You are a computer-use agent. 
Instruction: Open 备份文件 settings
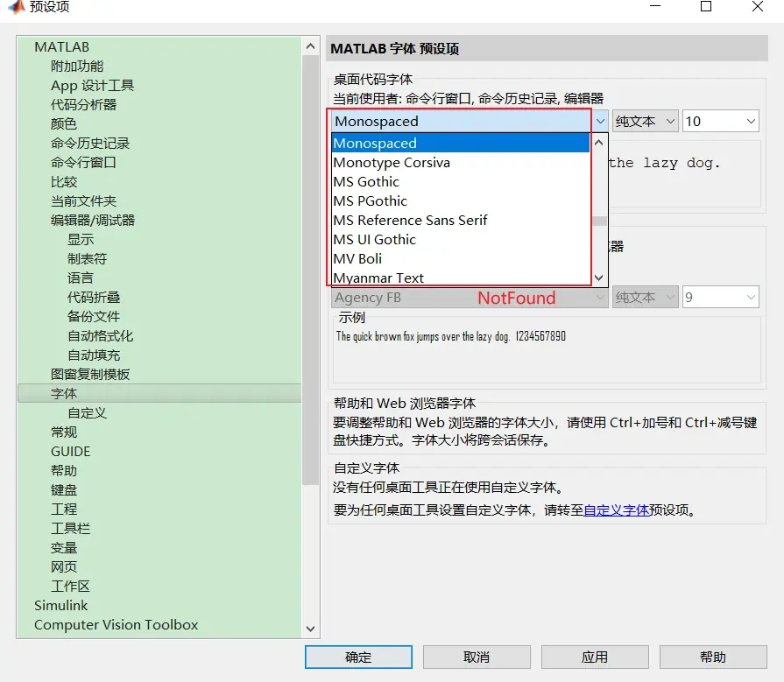pyautogui.click(x=94, y=317)
